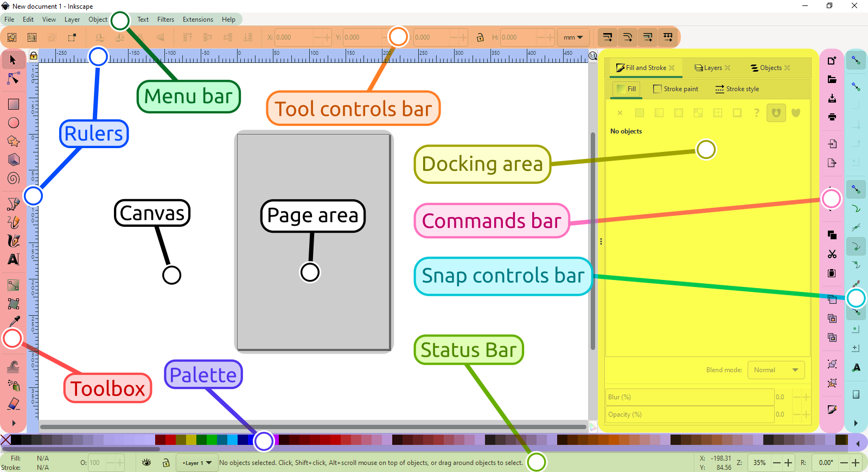Select the Selector arrow tool
The width and height of the screenshot is (868, 472).
coord(13,60)
